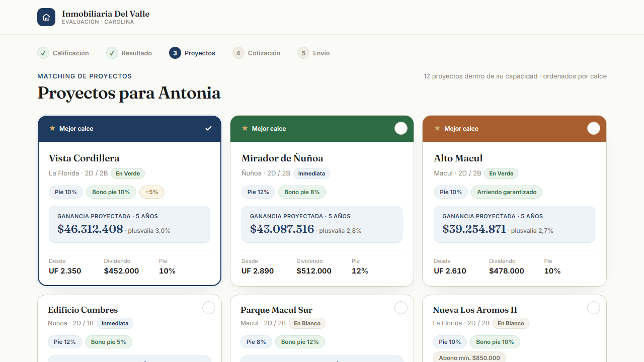The height and width of the screenshot is (362, 644).
Task: Click the $512.000 dividendo value
Action: 314,271
